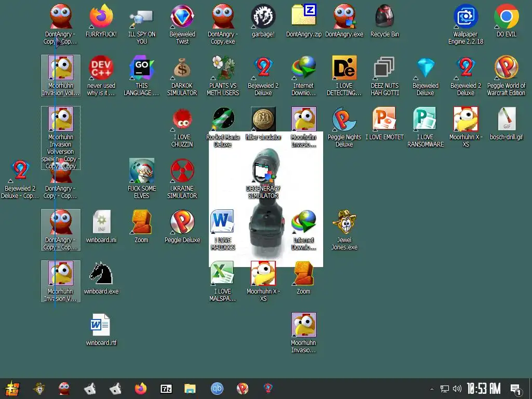Screen dimensions: 532x399
Task: Launch Firefox from the taskbar
Action: pyautogui.click(x=140, y=389)
